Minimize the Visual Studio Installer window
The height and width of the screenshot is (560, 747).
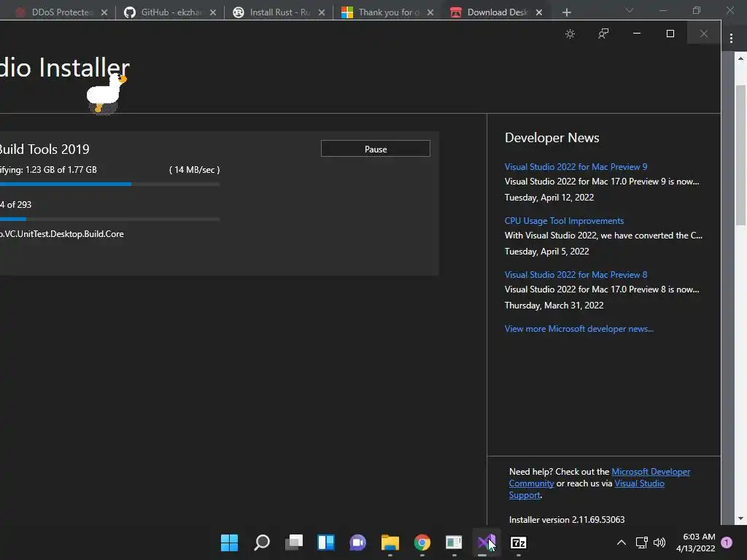(636, 34)
